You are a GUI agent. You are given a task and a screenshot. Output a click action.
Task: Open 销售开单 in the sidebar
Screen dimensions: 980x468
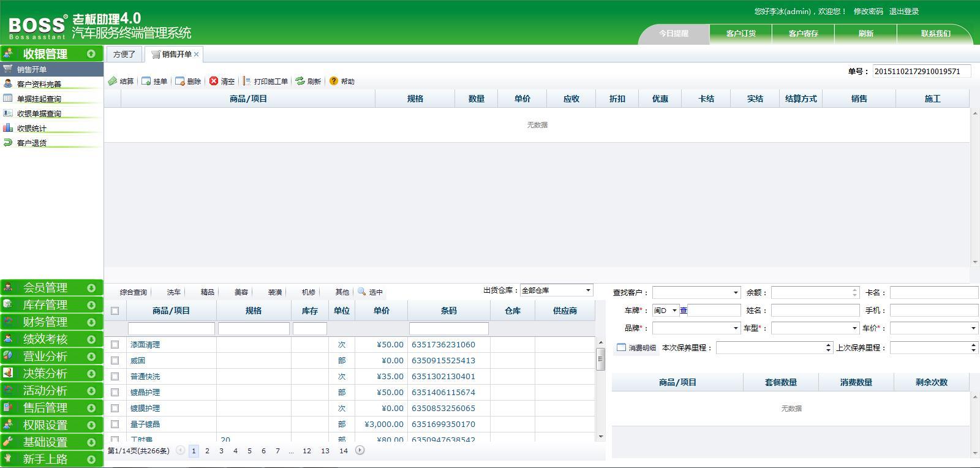point(51,69)
